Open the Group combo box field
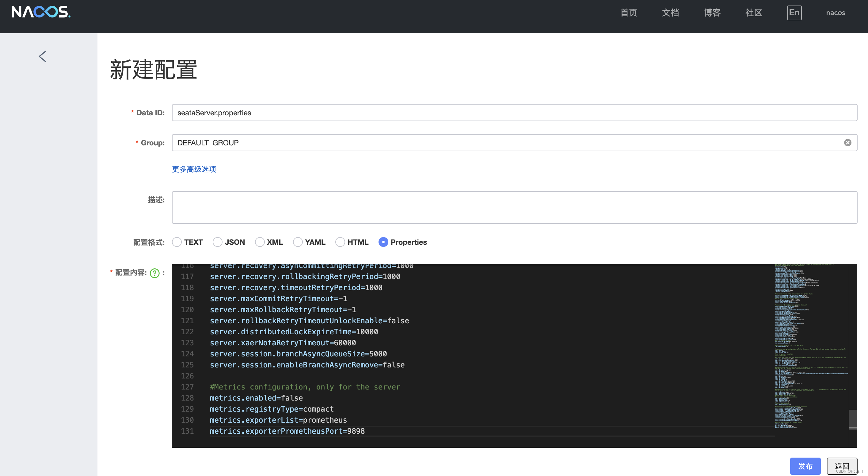Screen dimensions: 868x476 [x=505, y=143]
